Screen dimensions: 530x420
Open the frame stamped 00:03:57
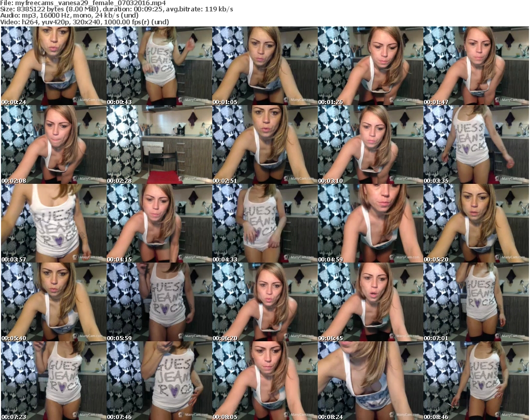[54, 224]
